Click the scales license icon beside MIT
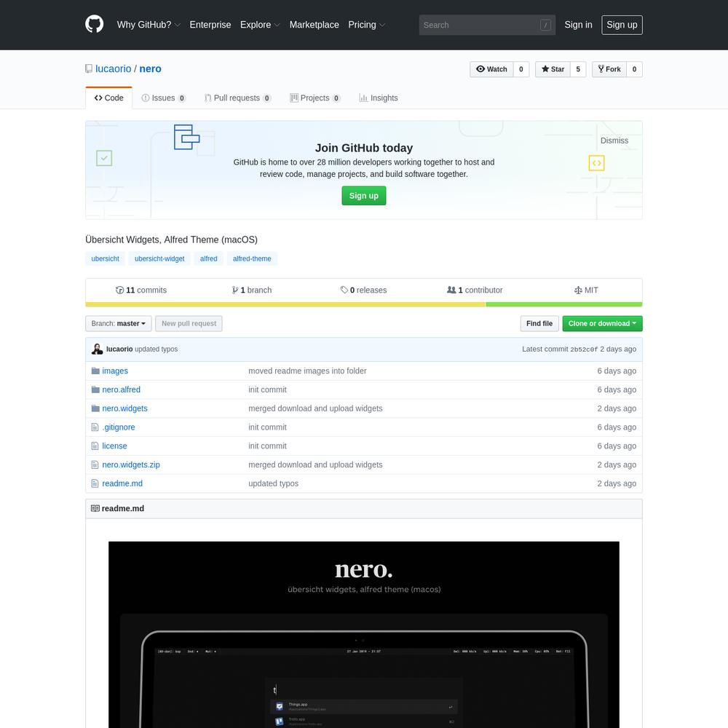728x728 pixels. pos(578,290)
